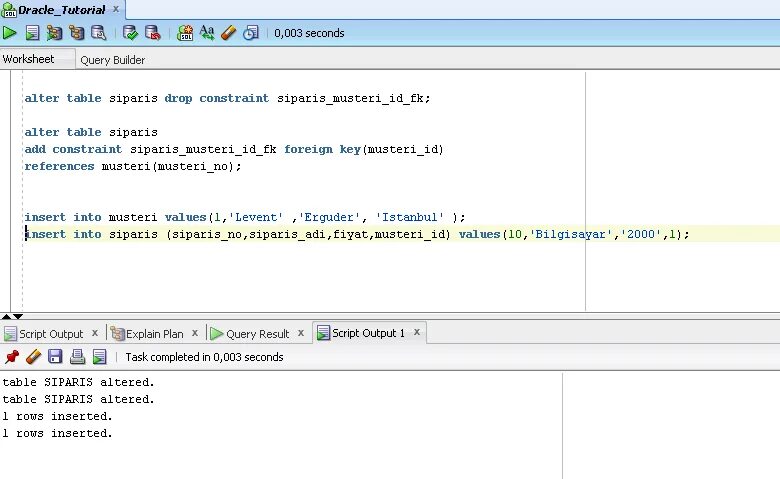Click the 'Bilgisayar' string value in the editor

click(x=570, y=234)
